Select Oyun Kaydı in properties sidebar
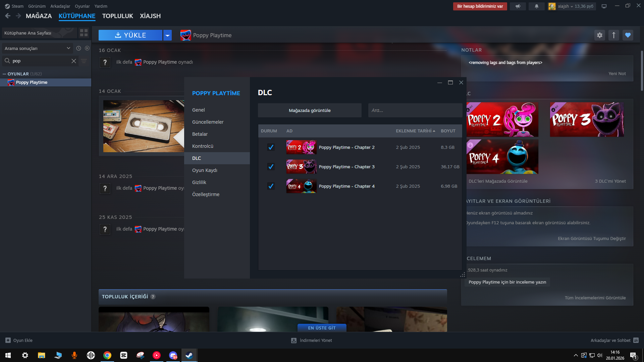Screen dimensions: 644x362 tap(217, 170)
